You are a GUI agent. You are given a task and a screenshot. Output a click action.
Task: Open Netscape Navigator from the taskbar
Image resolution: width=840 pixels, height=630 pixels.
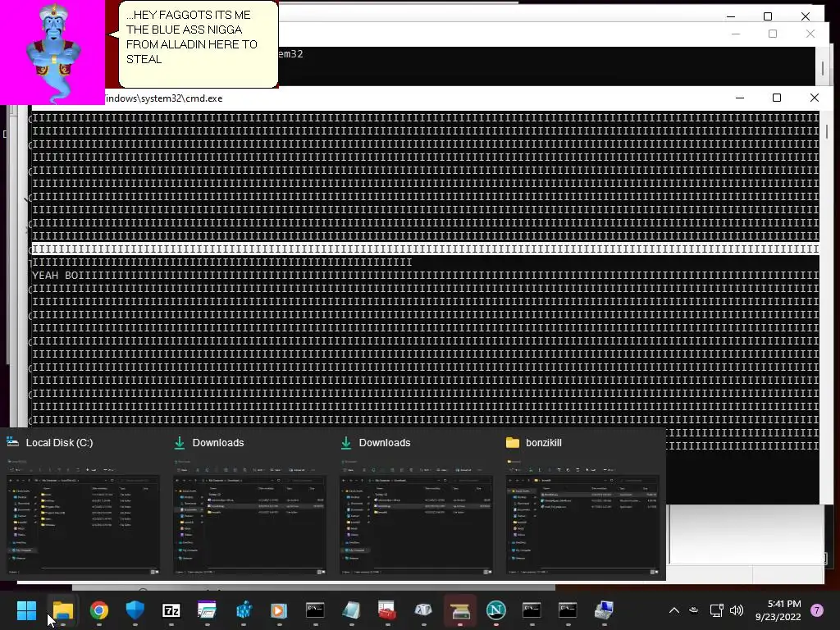tap(495, 610)
